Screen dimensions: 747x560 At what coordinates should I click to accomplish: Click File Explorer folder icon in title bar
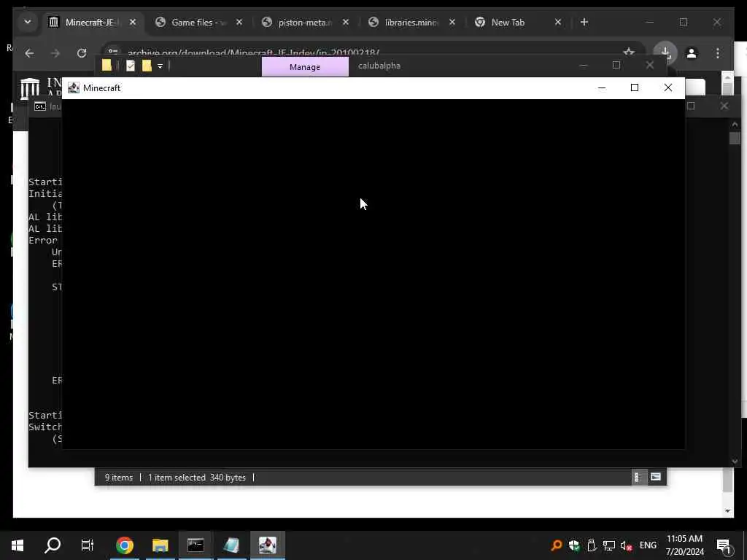click(x=107, y=66)
